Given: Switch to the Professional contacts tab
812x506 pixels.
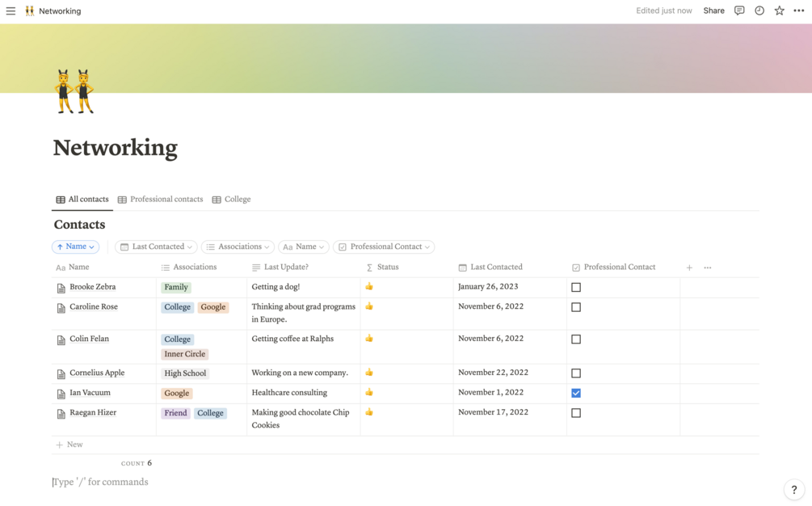Looking at the screenshot, I should click(x=160, y=199).
